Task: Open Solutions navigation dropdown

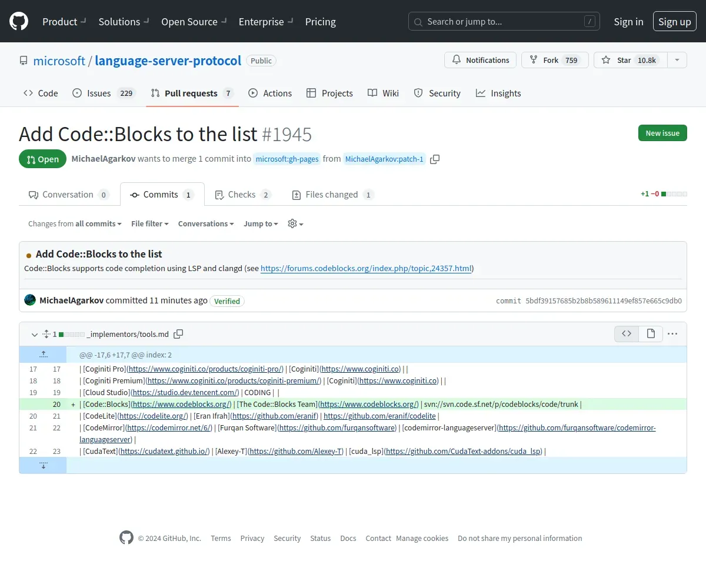Action: tap(124, 22)
